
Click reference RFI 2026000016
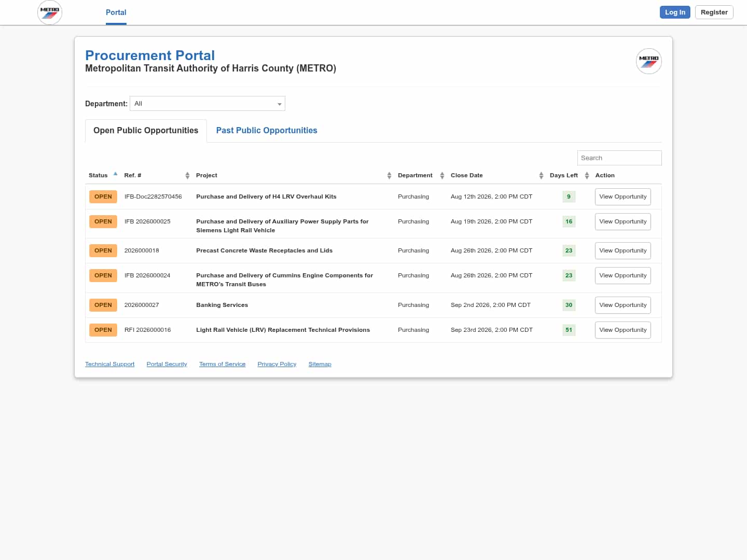click(148, 330)
